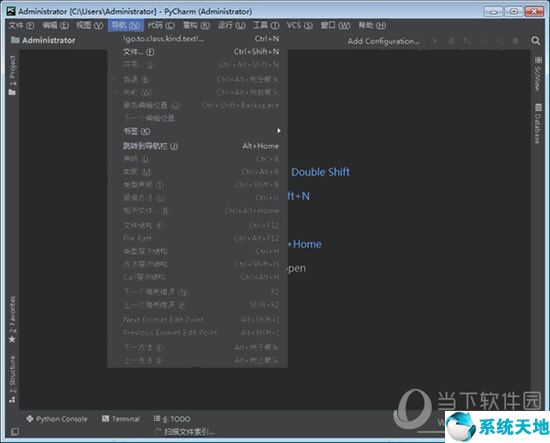The image size is (550, 443).
Task: Open the 窗口 (W) menu
Action: click(x=335, y=25)
